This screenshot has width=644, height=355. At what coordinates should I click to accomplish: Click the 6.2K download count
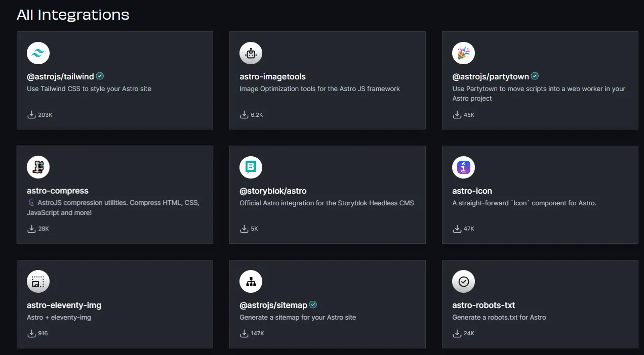point(257,115)
